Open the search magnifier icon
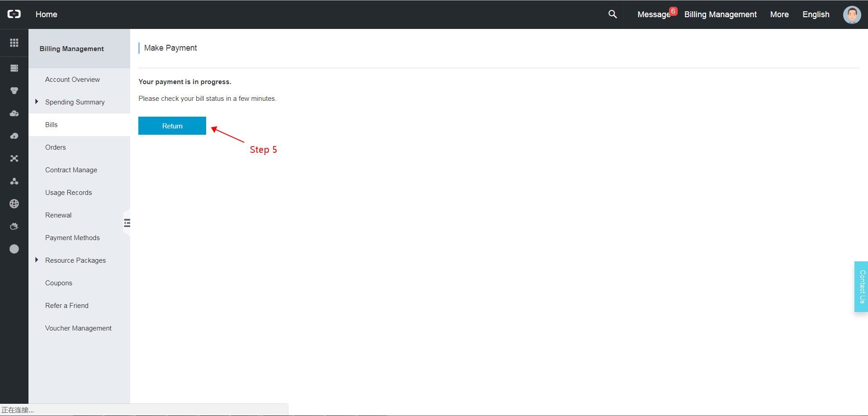The width and height of the screenshot is (868, 416). 613,14
